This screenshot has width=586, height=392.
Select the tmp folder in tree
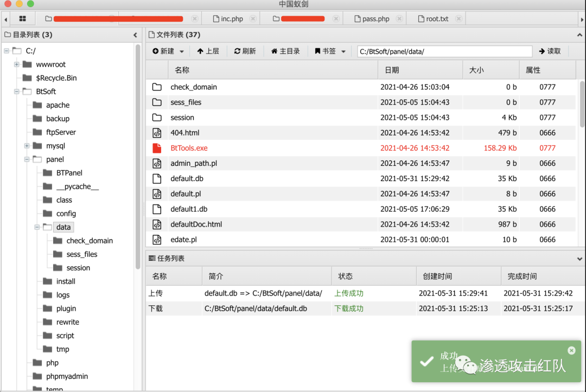pos(62,349)
